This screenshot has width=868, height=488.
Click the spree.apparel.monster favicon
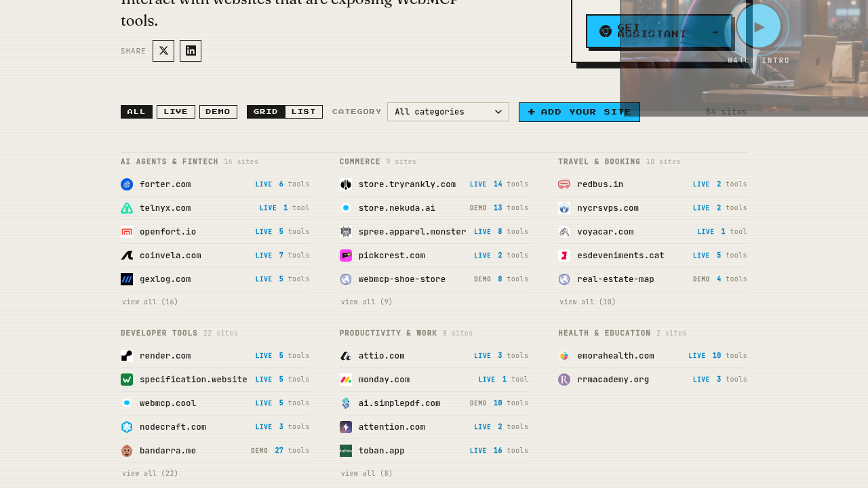pyautogui.click(x=346, y=232)
